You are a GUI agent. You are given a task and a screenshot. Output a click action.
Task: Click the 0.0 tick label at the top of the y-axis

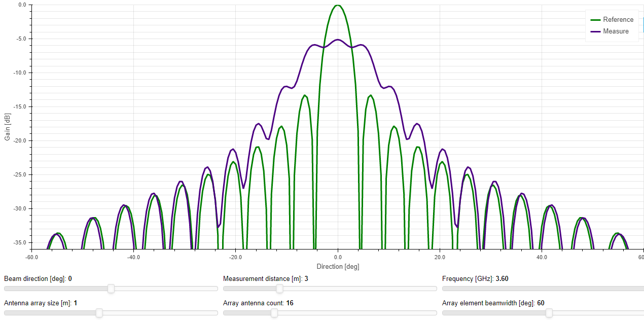[x=23, y=6]
